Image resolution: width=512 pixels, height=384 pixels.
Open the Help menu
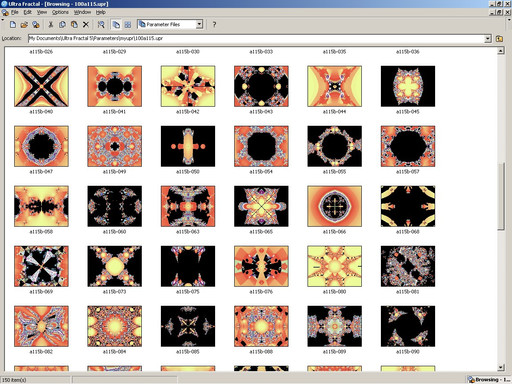(x=101, y=12)
